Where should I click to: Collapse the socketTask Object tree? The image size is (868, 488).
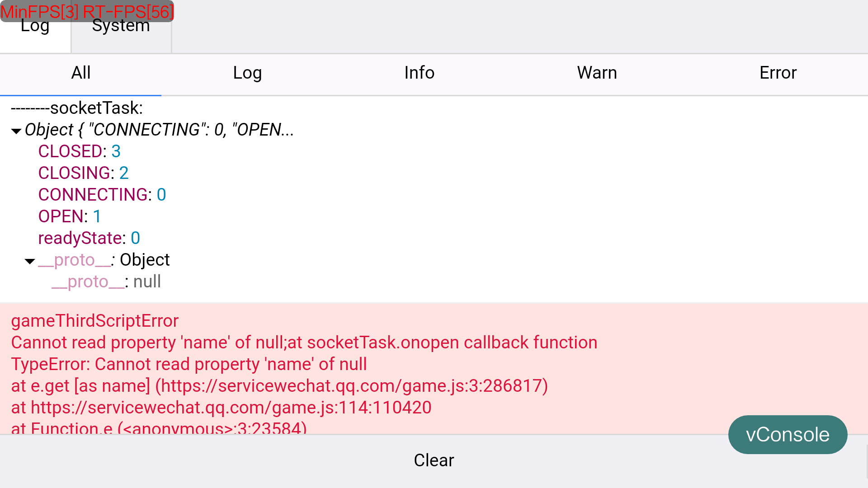16,131
